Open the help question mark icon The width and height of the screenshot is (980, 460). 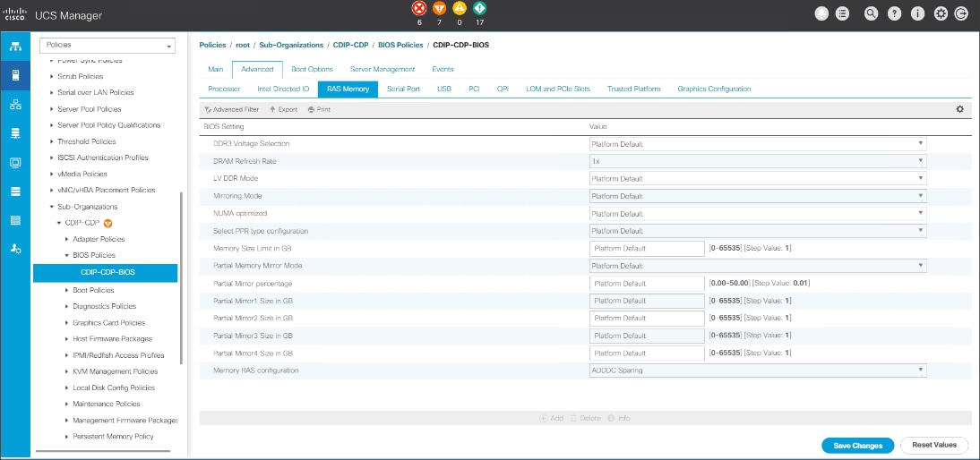click(894, 14)
